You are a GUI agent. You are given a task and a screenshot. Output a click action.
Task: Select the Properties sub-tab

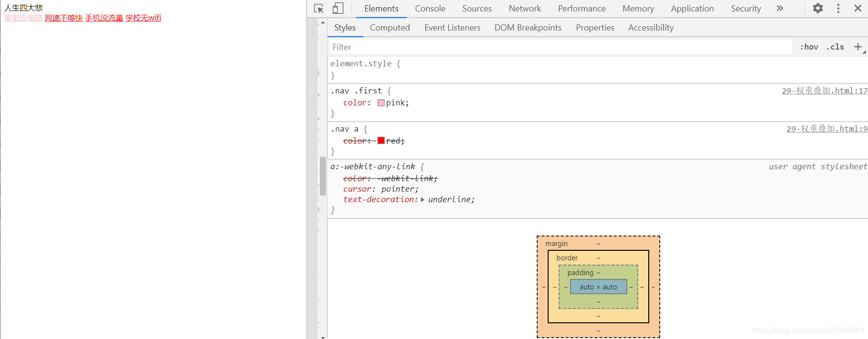(x=595, y=28)
